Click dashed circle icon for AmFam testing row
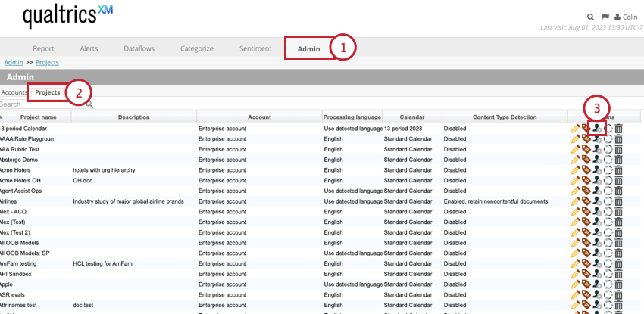The image size is (644, 314). point(608,265)
